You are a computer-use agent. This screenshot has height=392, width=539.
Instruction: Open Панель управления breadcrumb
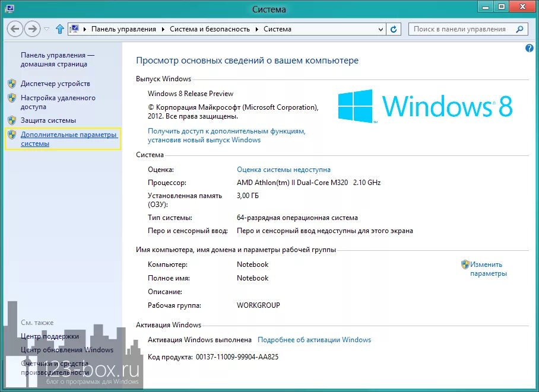pyautogui.click(x=123, y=29)
